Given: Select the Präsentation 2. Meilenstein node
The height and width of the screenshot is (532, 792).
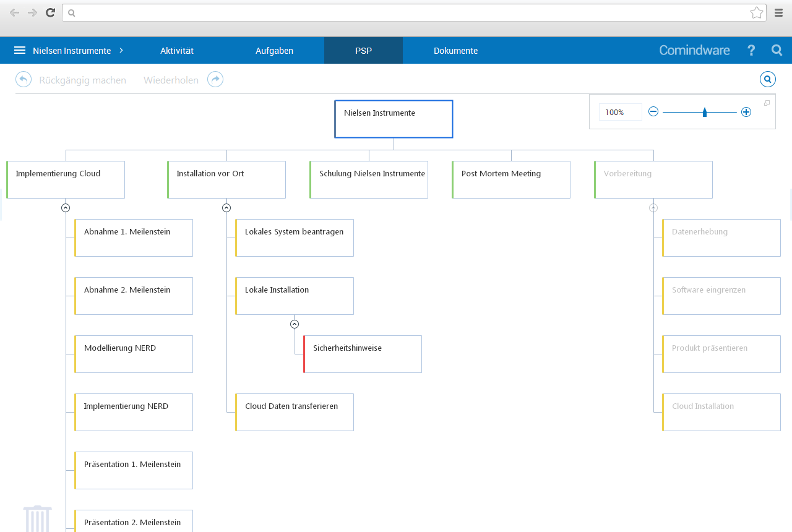Looking at the screenshot, I should pyautogui.click(x=134, y=521).
